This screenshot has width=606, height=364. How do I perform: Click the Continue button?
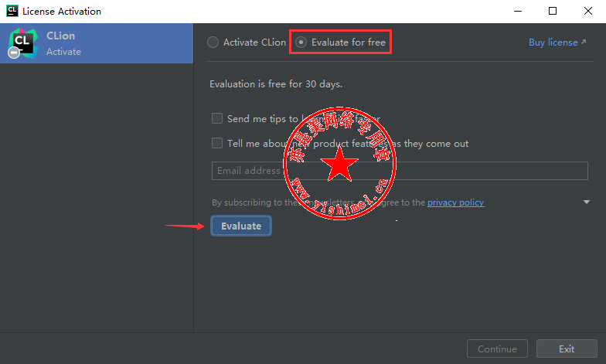click(x=497, y=349)
